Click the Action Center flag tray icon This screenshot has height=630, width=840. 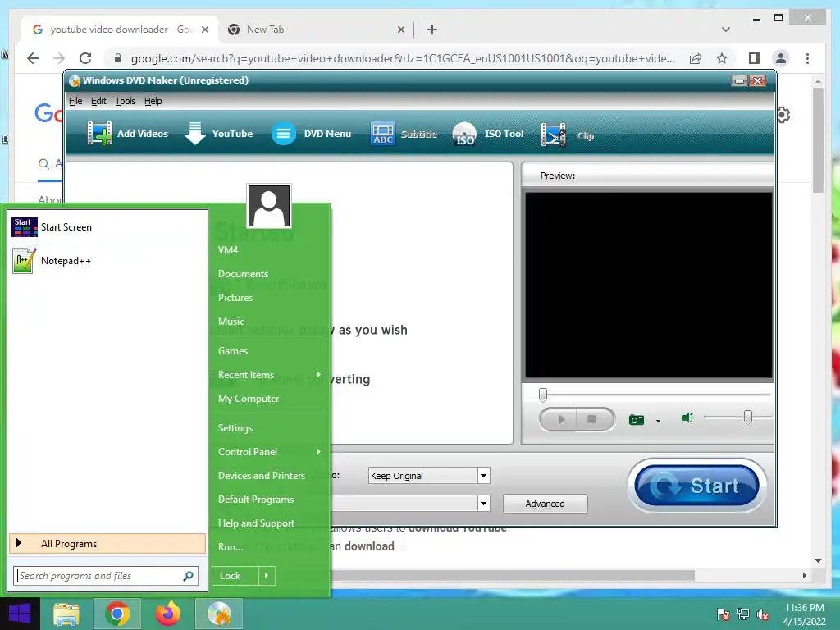724,614
